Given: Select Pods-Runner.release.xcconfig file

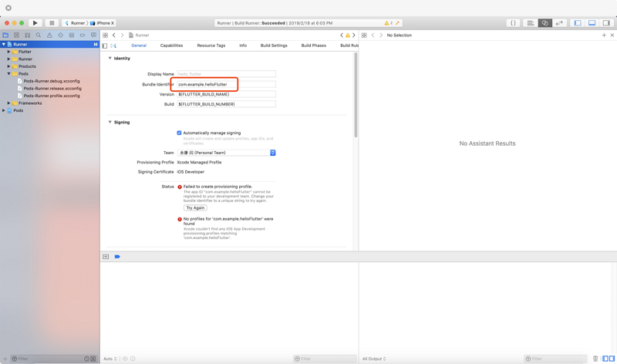Looking at the screenshot, I should tap(52, 89).
